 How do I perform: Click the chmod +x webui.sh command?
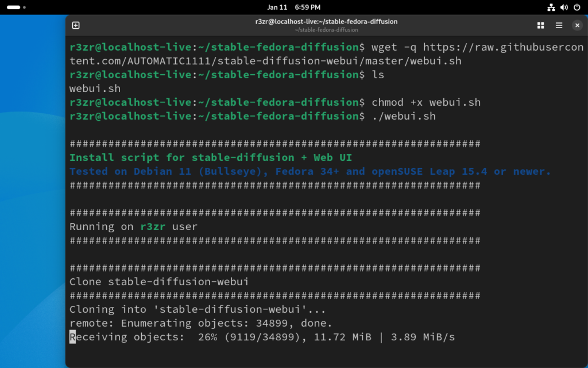426,102
